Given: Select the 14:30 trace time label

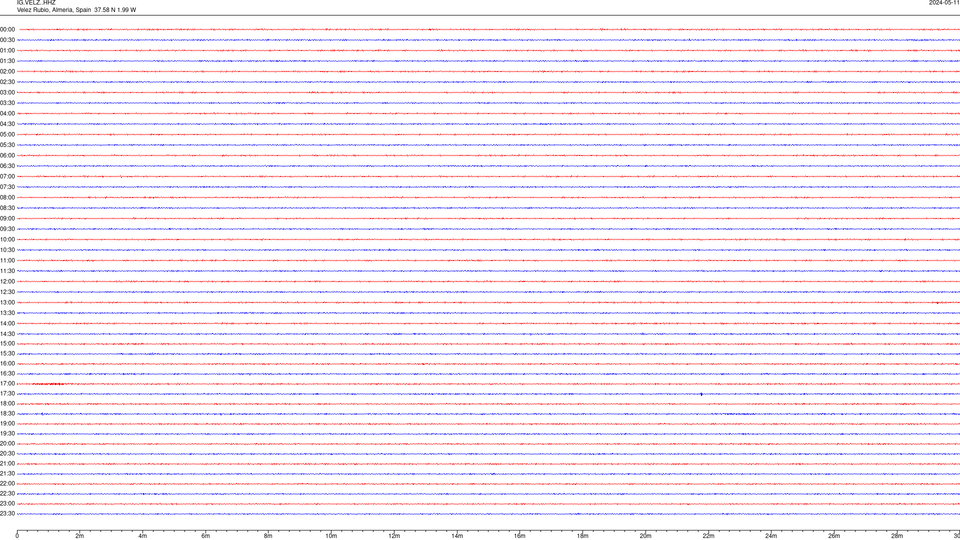Looking at the screenshot, I should click(7, 334).
